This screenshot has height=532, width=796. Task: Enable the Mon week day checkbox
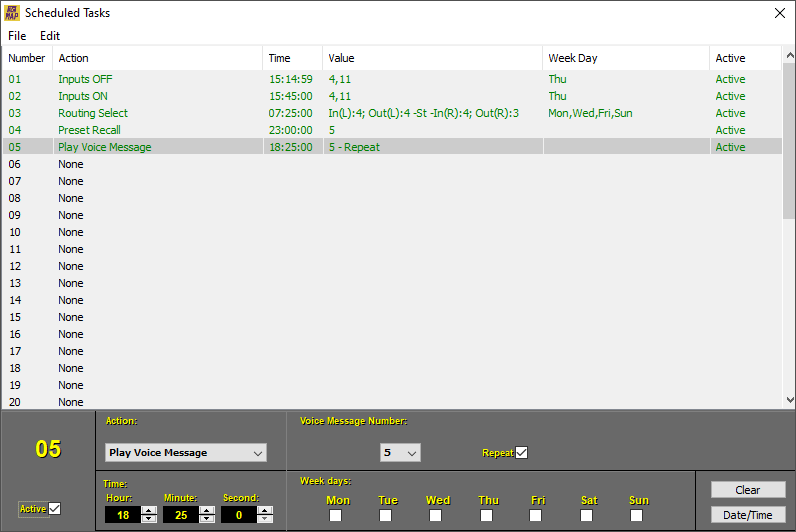click(x=335, y=516)
